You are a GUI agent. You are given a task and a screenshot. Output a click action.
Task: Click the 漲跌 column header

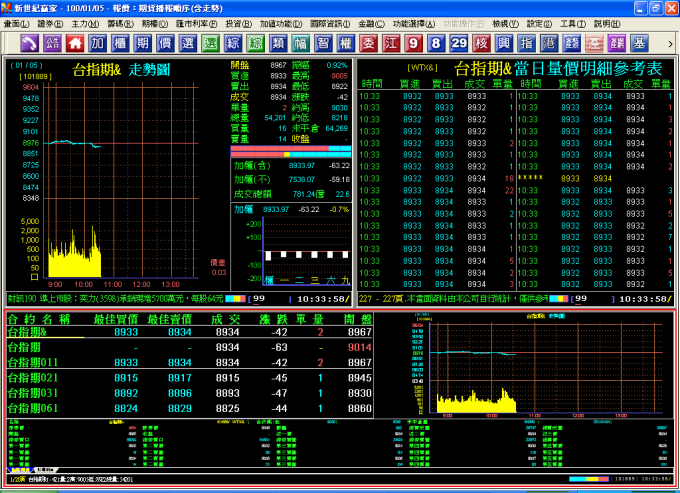(271, 319)
